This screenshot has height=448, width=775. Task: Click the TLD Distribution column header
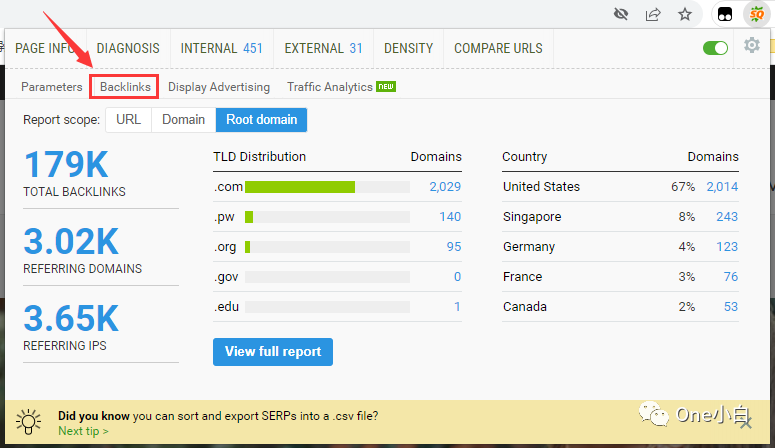259,157
